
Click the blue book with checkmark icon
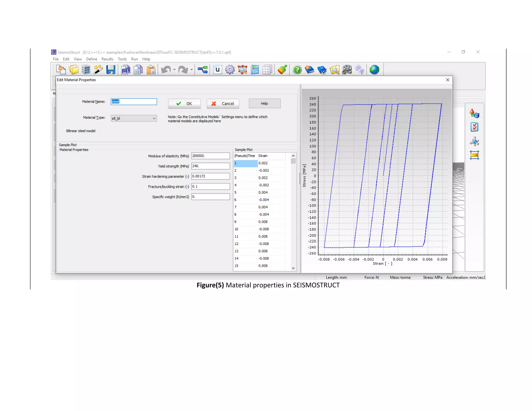pos(322,70)
